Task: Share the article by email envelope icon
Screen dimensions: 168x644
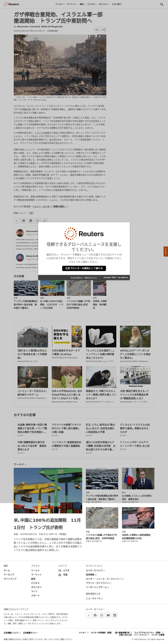Action: (38, 221)
